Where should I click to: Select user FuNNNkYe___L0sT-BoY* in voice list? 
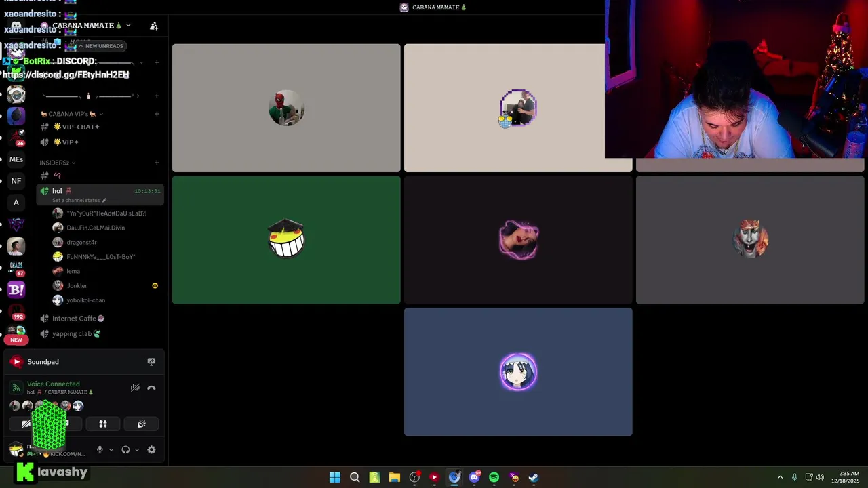(x=100, y=257)
